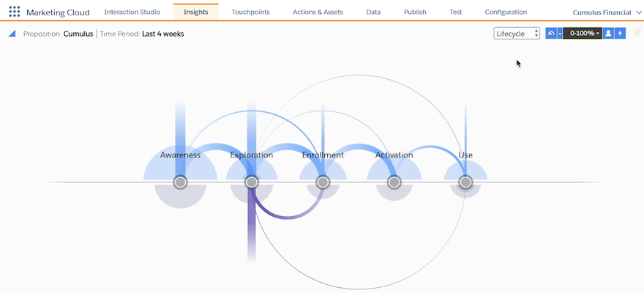Open the app launcher grid icon
Image resolution: width=644 pixels, height=293 pixels.
(x=15, y=12)
